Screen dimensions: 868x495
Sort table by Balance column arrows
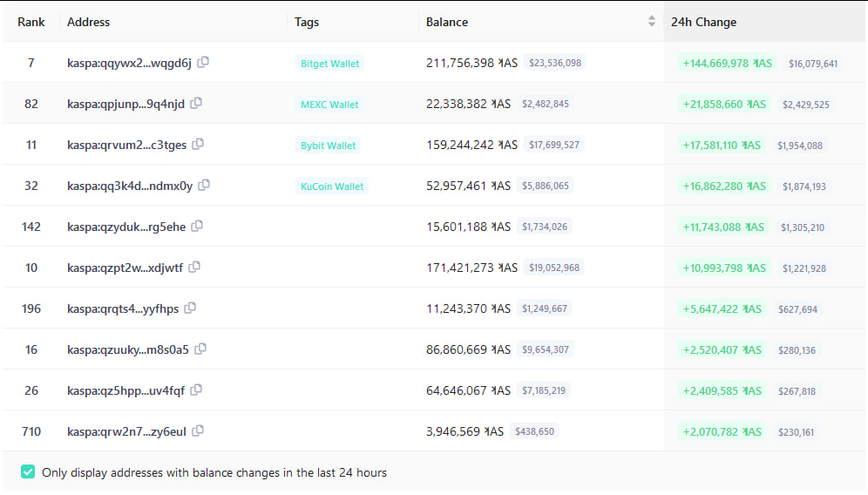pyautogui.click(x=652, y=22)
